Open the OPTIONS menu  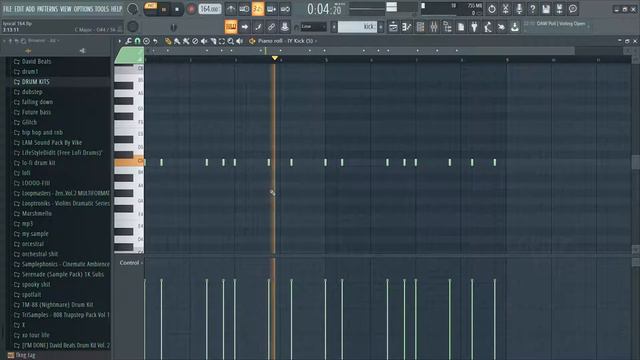click(83, 9)
